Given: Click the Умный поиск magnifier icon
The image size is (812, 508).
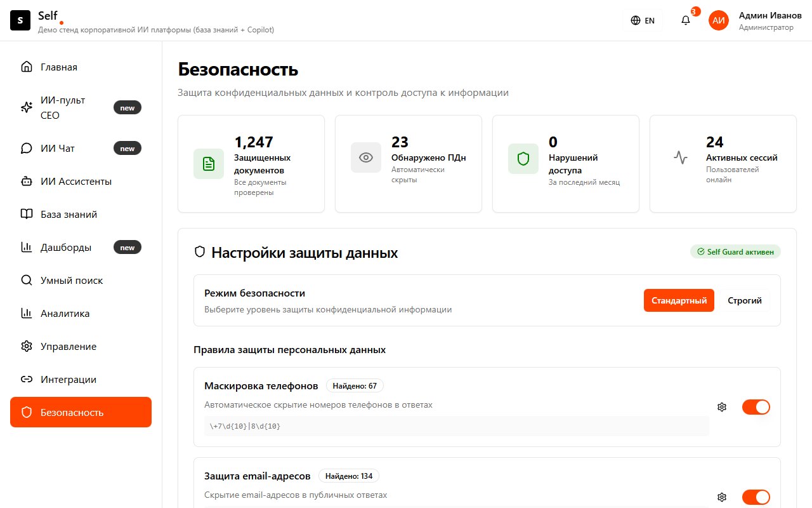Looking at the screenshot, I should tap(27, 280).
